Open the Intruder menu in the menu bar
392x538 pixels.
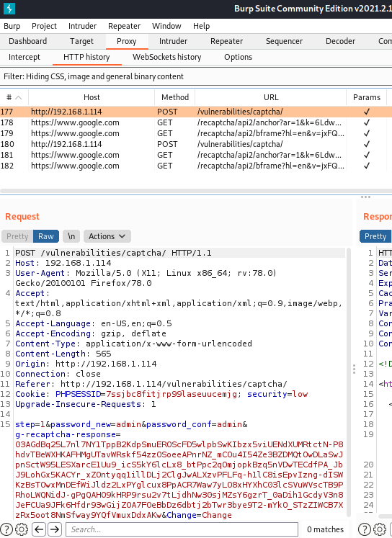point(82,26)
